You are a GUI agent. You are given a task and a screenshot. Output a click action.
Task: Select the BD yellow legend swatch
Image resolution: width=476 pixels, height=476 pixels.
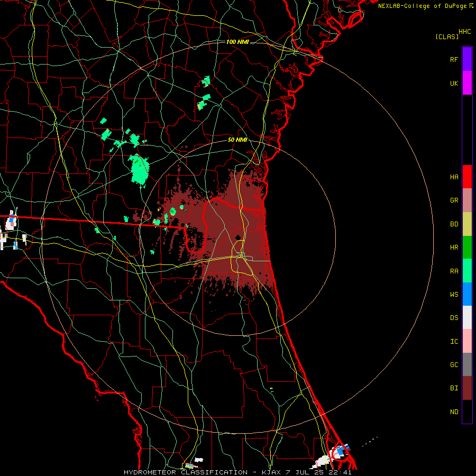[x=467, y=224]
